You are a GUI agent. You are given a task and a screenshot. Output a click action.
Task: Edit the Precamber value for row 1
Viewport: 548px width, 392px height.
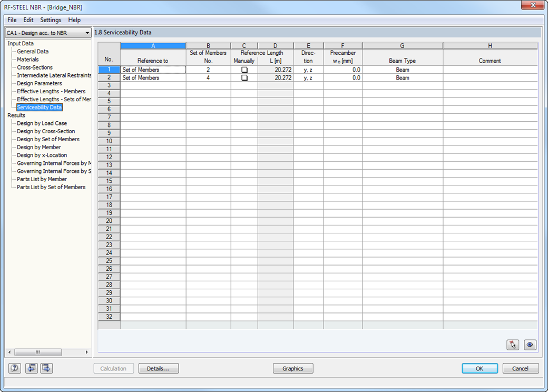click(x=342, y=69)
